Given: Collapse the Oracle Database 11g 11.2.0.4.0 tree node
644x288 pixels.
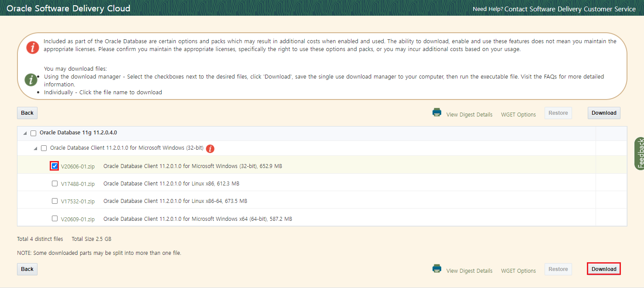Looking at the screenshot, I should click(x=25, y=133).
